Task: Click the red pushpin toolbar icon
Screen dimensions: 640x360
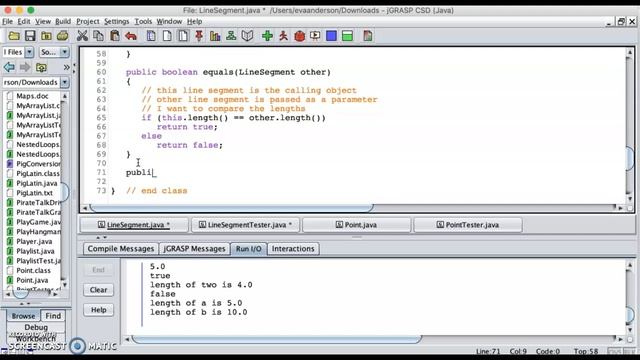Action: pos(199,36)
